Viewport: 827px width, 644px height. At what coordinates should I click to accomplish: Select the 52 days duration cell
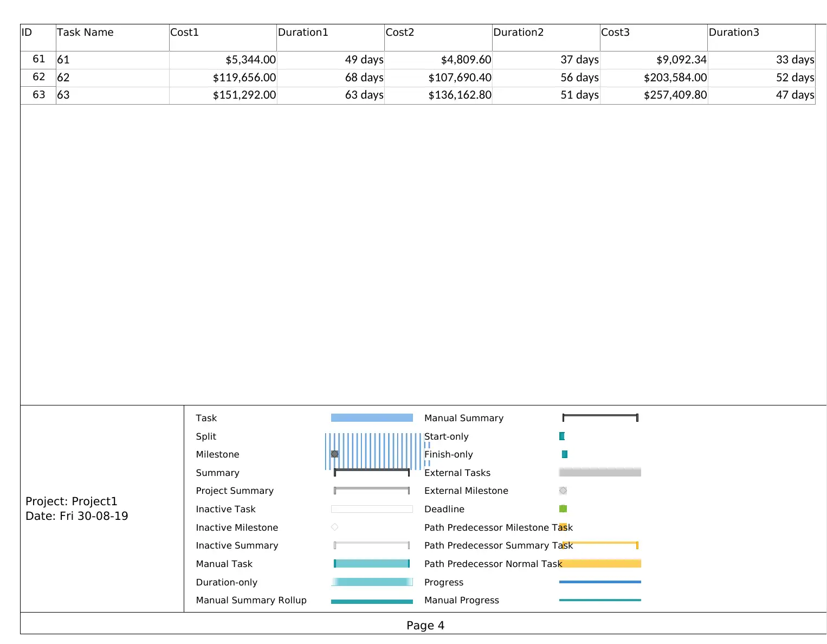[x=761, y=78]
